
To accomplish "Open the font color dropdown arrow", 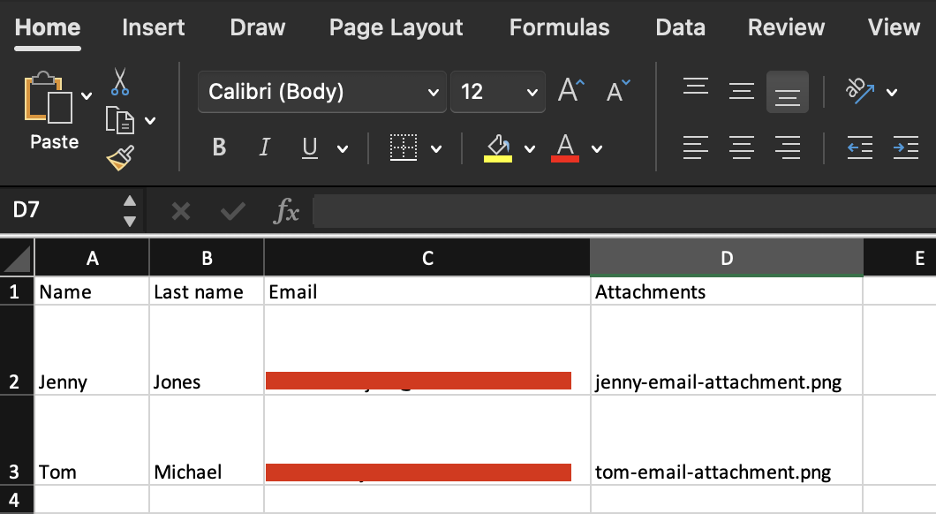I will coord(597,149).
